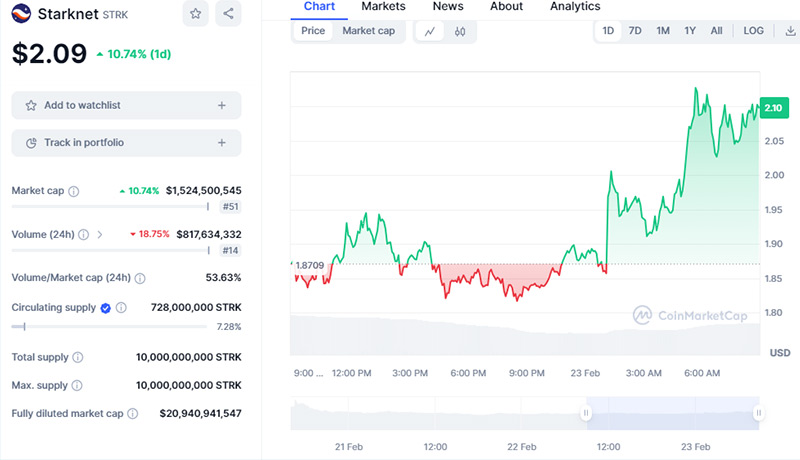Click the star favorite icon beside Starknet

point(196,14)
